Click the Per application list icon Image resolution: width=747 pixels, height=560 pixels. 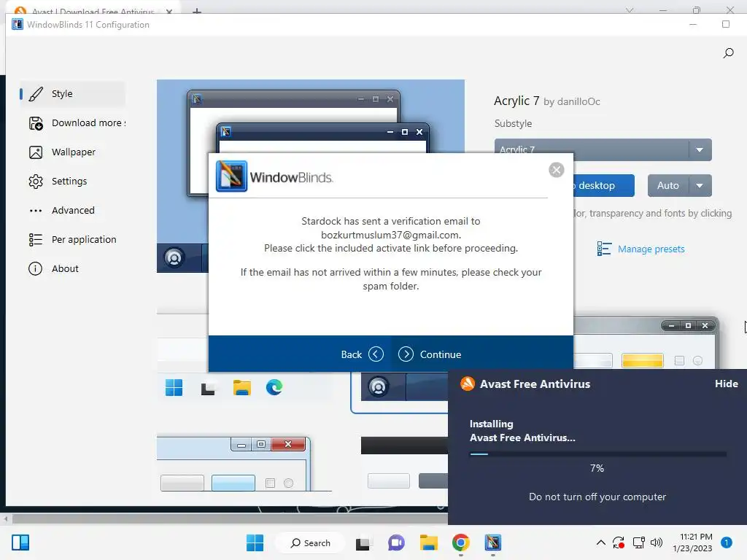[x=36, y=239]
